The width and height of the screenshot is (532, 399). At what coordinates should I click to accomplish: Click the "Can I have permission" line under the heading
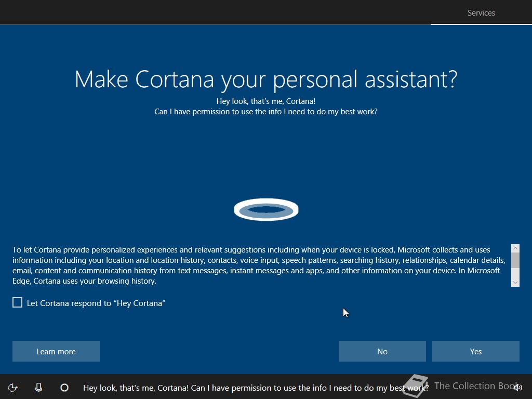click(266, 112)
